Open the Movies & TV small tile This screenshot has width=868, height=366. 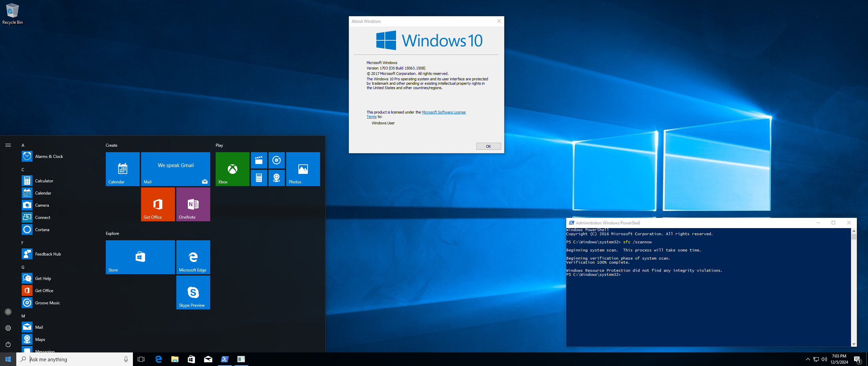tap(259, 160)
